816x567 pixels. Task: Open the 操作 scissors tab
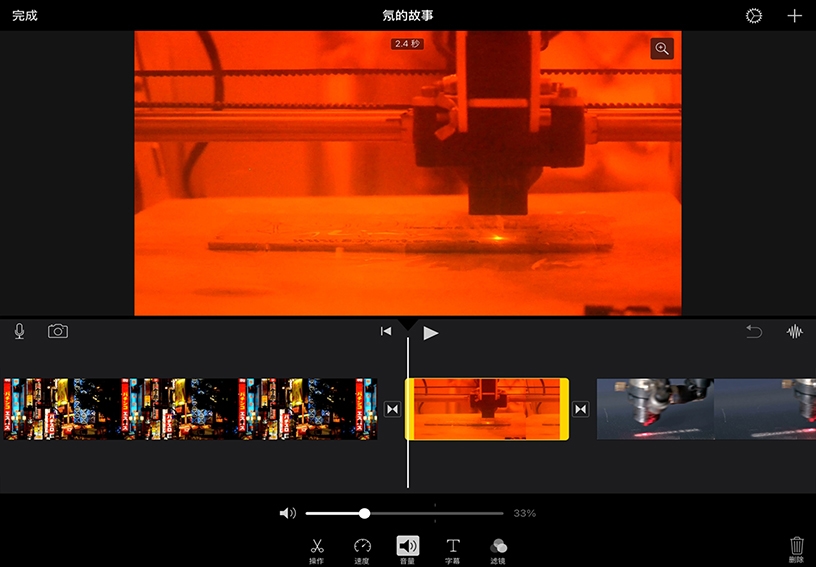coord(317,549)
